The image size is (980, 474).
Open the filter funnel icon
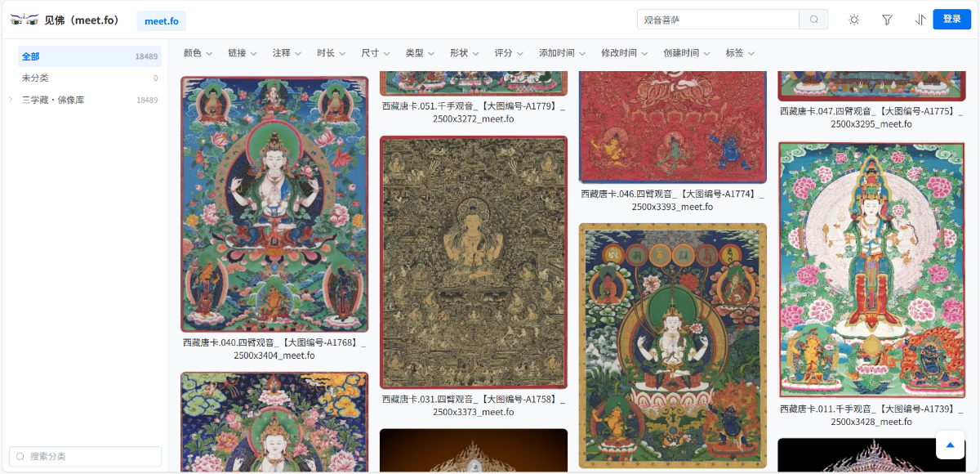[887, 20]
